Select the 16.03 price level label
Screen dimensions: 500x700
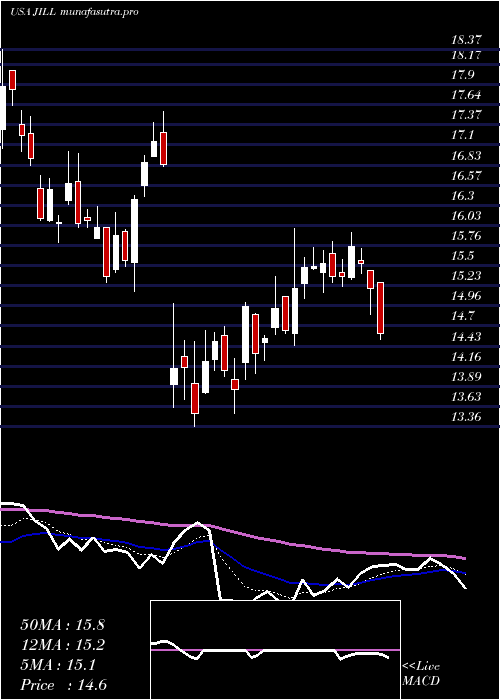click(466, 216)
